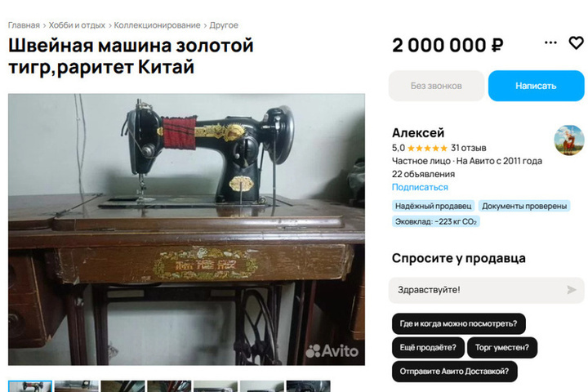The width and height of the screenshot is (588, 392).
Task: Go to Главная breadcrumb
Action: [x=24, y=25]
